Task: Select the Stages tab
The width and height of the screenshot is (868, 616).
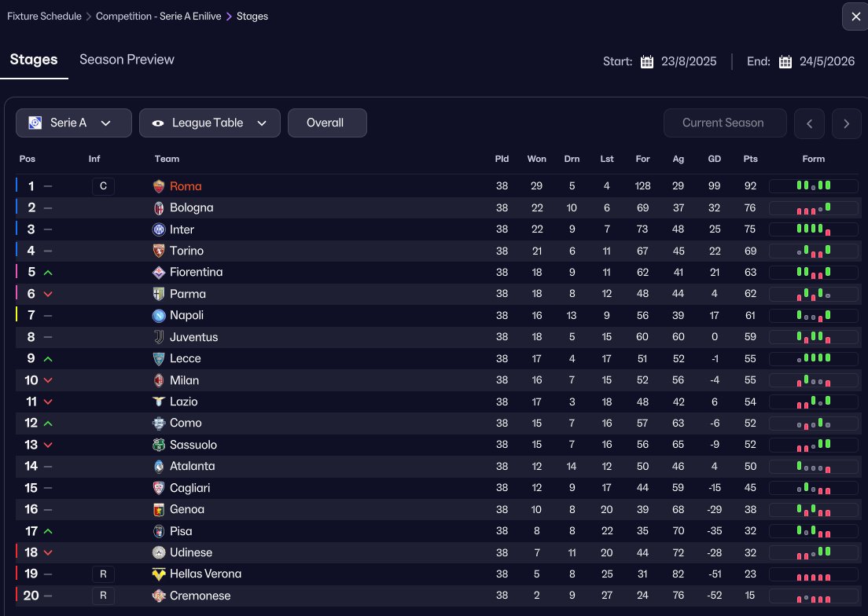Action: [34, 60]
